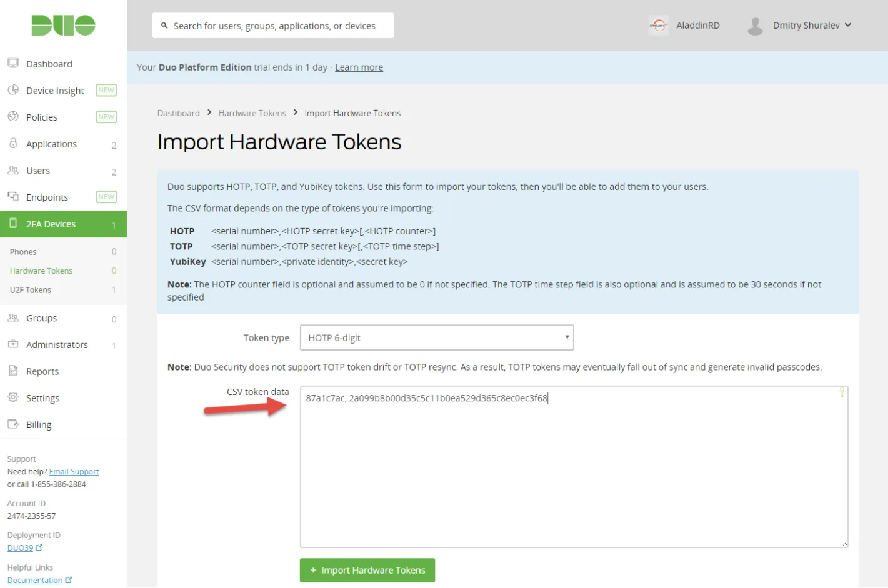888x588 pixels.
Task: Focus the search users and devices field
Action: [273, 26]
